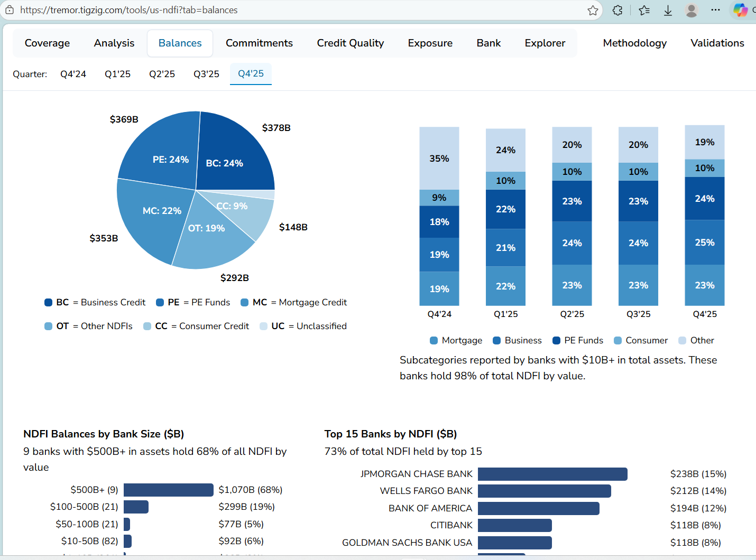Open the Credit Quality tab
This screenshot has height=560, width=756.
click(351, 43)
